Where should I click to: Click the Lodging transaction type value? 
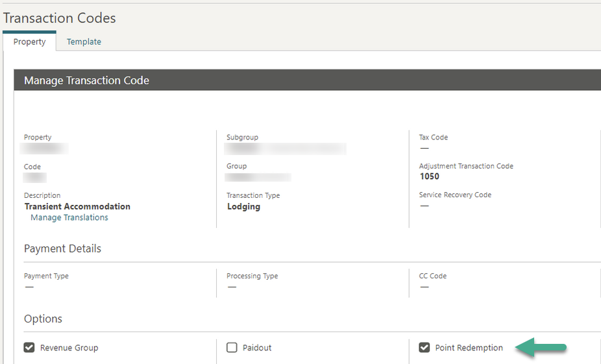click(x=244, y=206)
